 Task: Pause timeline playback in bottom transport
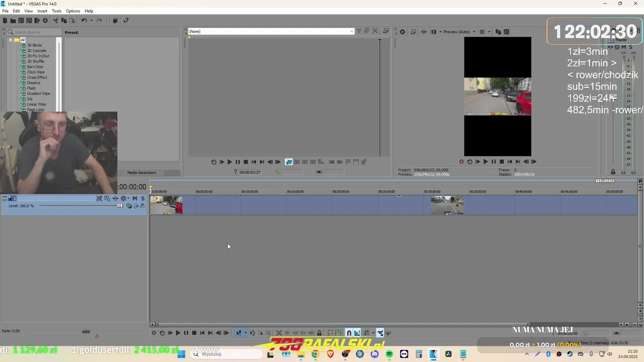click(186, 333)
